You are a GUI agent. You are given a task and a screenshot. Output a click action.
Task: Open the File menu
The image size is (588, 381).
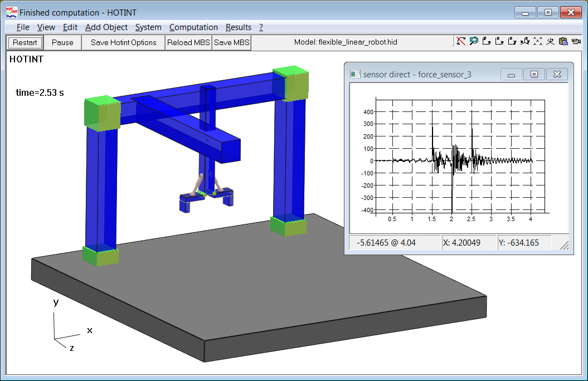pyautogui.click(x=23, y=27)
